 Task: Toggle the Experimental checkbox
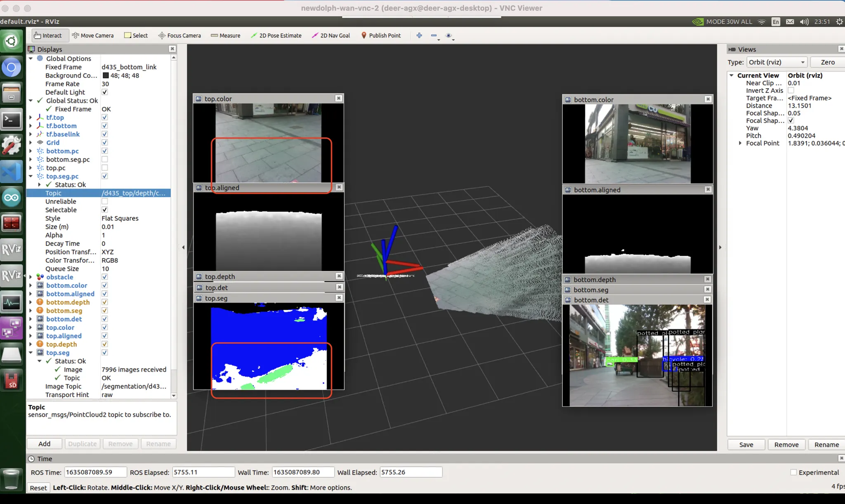coord(793,472)
